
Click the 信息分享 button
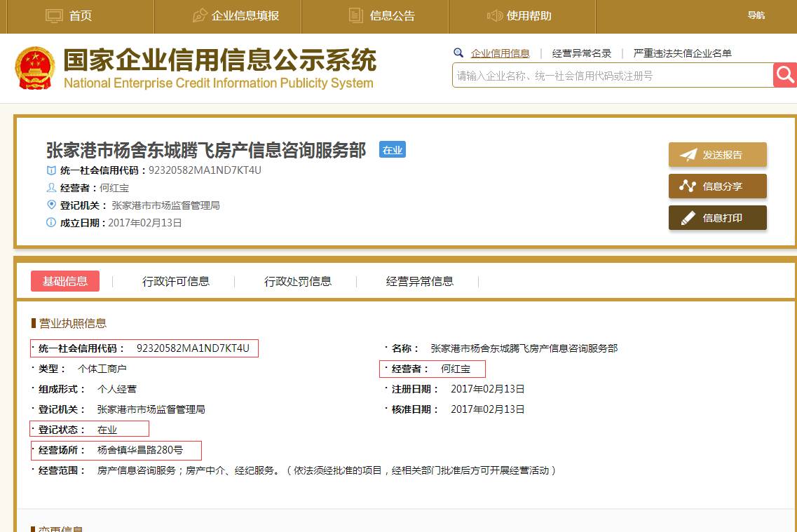(717, 186)
